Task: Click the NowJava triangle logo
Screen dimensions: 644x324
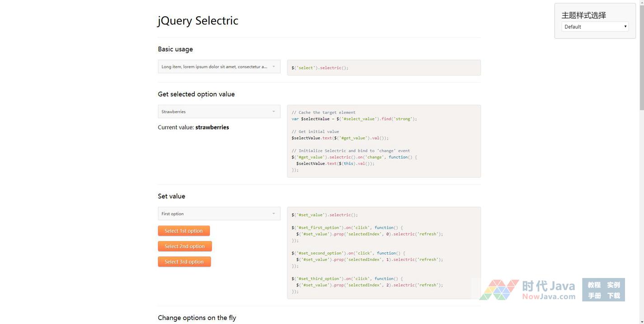Action: tap(499, 290)
